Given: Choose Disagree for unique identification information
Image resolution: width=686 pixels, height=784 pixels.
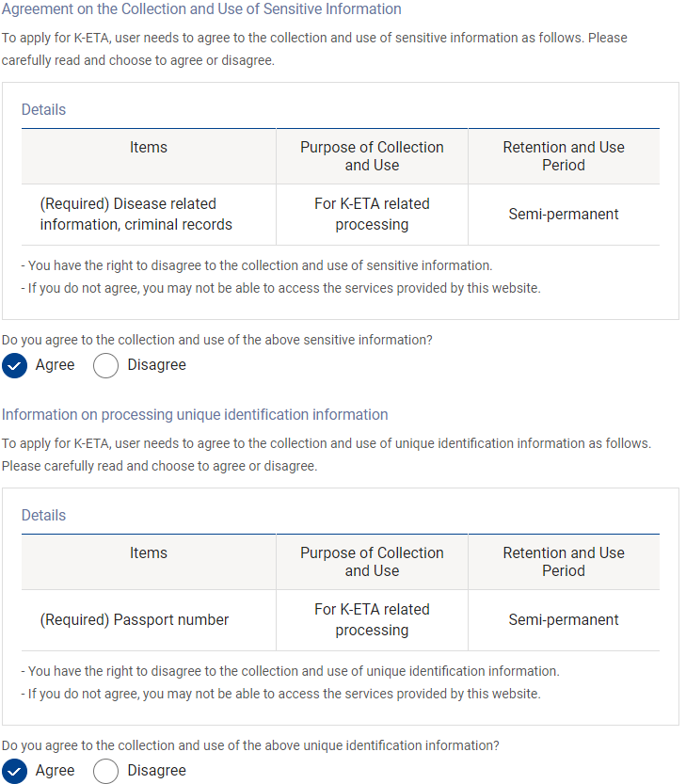Looking at the screenshot, I should (x=106, y=771).
